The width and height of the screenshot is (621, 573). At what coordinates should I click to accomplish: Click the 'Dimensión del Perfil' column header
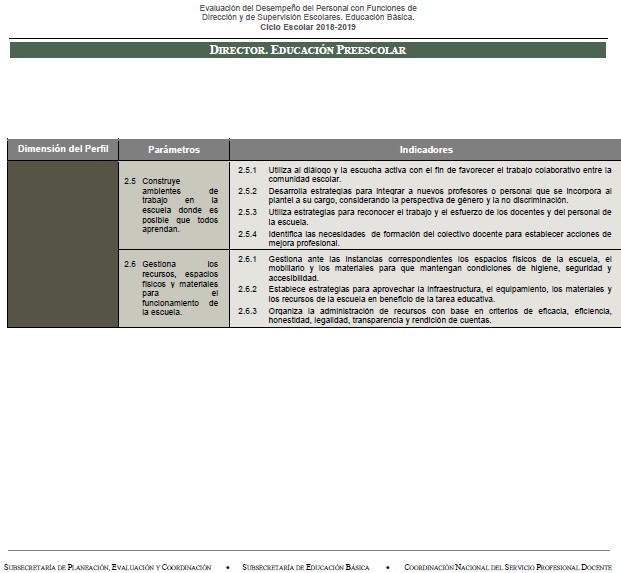pyautogui.click(x=63, y=149)
